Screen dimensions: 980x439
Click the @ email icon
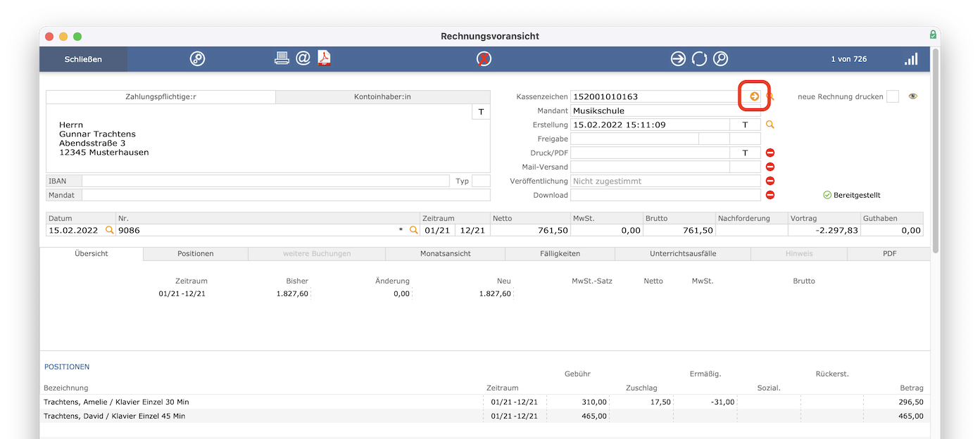tap(303, 59)
